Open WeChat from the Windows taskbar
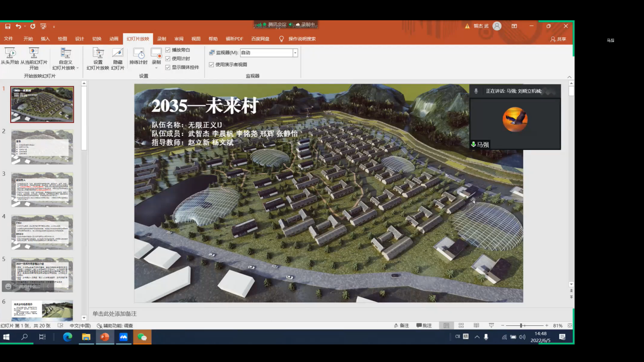The image size is (644, 362). (x=143, y=337)
